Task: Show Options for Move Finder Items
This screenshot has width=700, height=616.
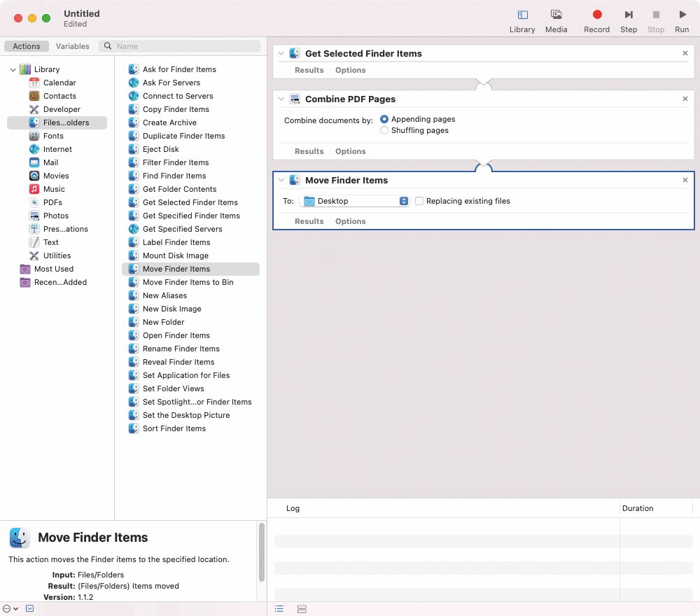Action: (351, 221)
